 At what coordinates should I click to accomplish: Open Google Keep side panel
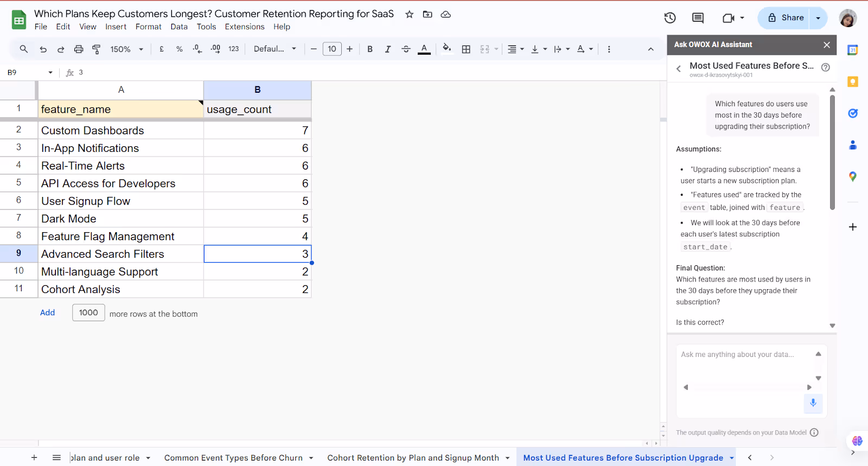click(853, 82)
